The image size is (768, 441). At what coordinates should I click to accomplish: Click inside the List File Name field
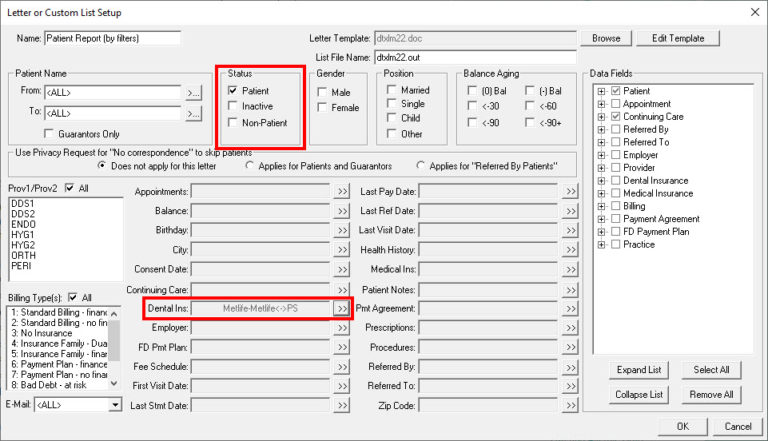475,58
